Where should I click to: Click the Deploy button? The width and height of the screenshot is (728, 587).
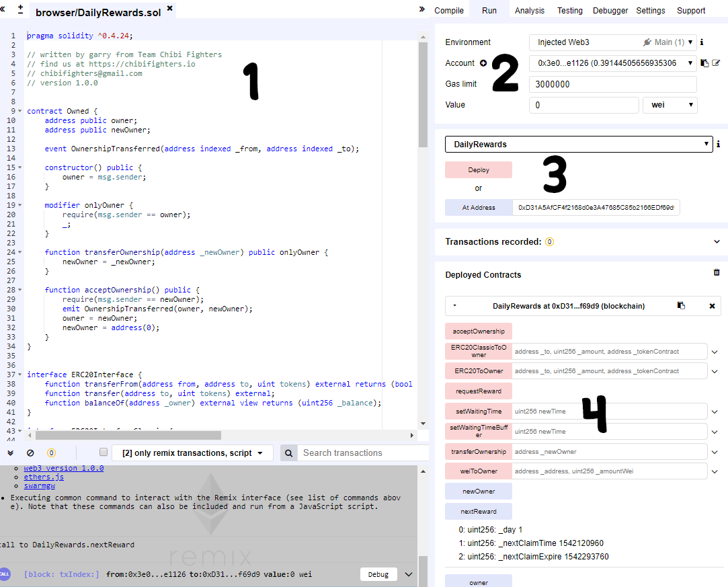pos(479,170)
